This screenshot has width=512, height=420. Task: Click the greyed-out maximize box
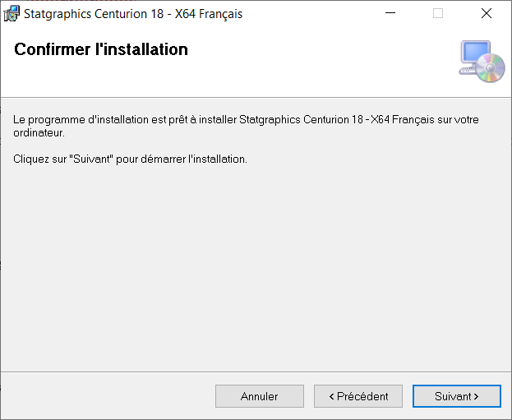pyautogui.click(x=438, y=13)
